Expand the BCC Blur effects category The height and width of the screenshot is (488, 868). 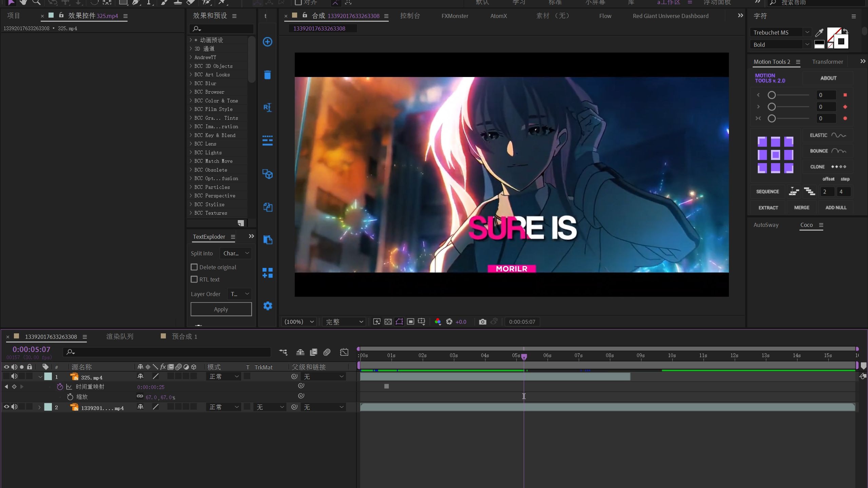(191, 83)
